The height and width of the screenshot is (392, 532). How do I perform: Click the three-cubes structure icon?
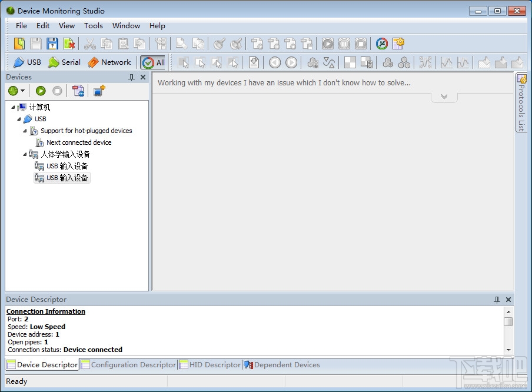(388, 62)
